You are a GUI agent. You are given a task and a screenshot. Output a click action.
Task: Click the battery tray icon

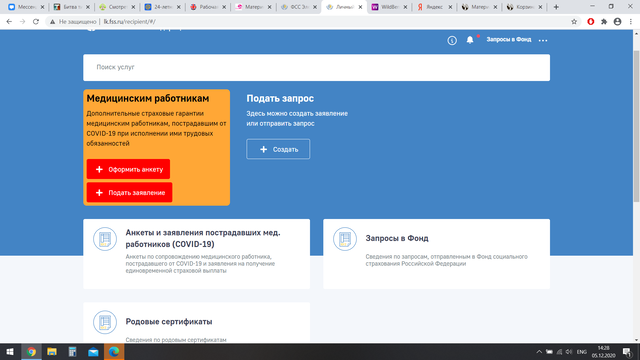point(549,352)
